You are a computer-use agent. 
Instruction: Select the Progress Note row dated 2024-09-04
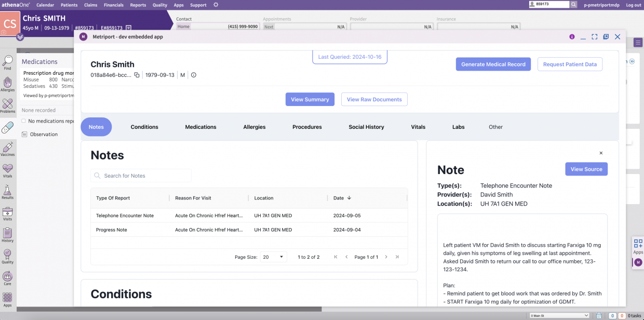point(249,230)
